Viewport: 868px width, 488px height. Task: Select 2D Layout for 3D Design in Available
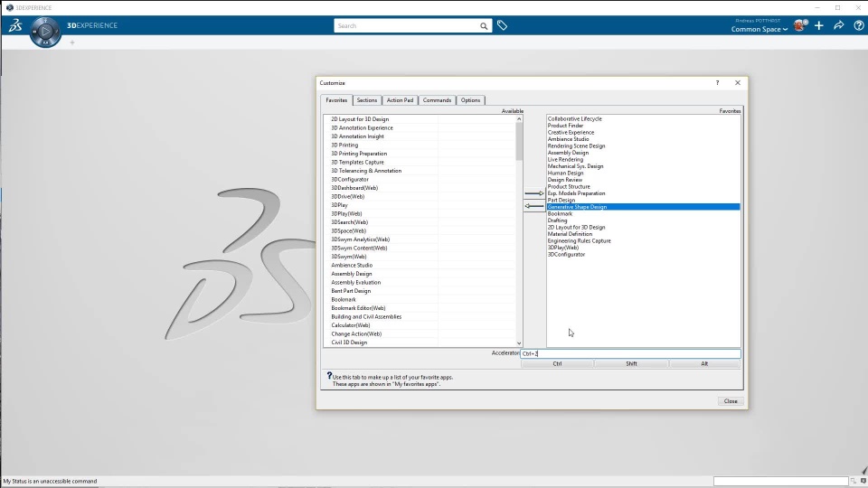[360, 119]
